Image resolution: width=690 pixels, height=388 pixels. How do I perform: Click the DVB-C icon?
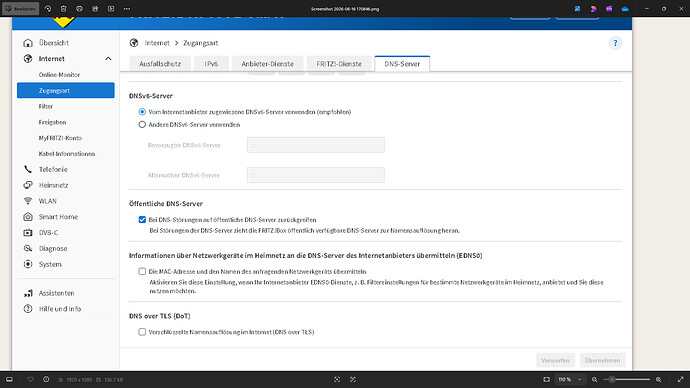[28, 233]
